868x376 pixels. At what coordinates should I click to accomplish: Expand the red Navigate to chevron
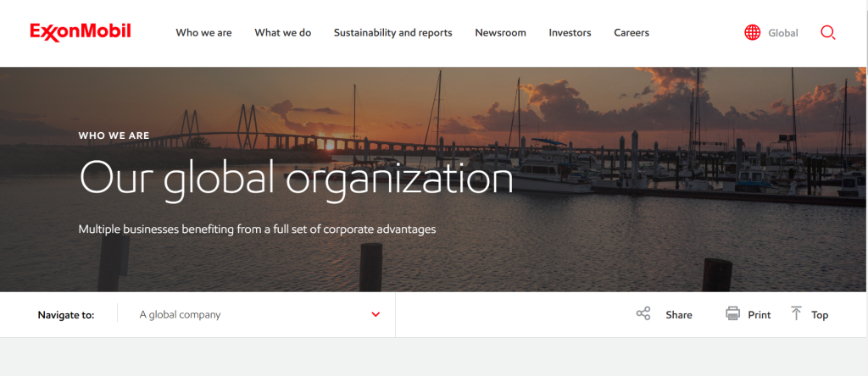[x=376, y=315]
